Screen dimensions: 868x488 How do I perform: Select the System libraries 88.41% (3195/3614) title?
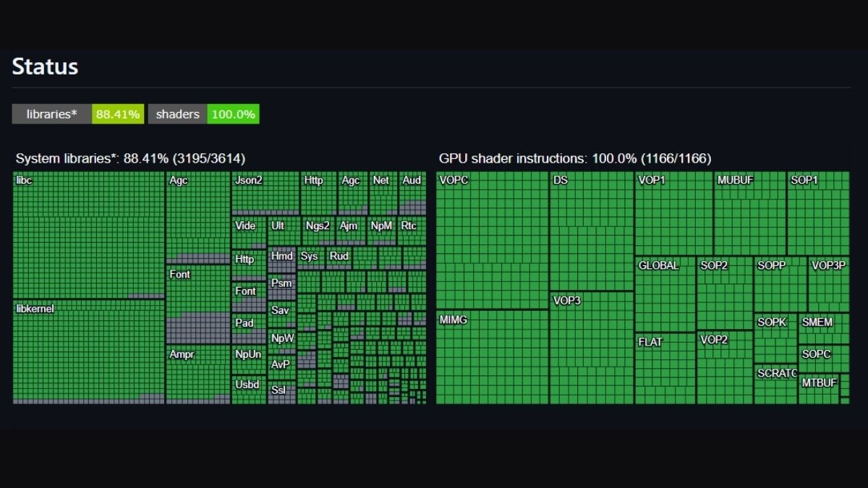point(130,158)
